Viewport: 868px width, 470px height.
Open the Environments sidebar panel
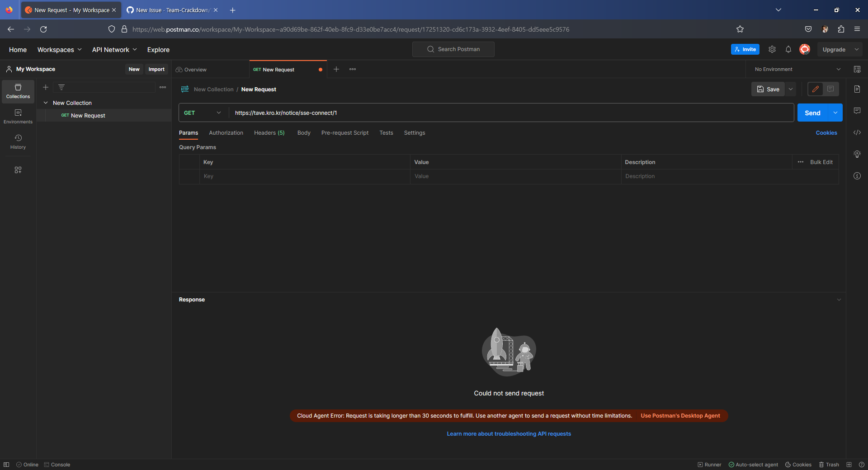[18, 117]
